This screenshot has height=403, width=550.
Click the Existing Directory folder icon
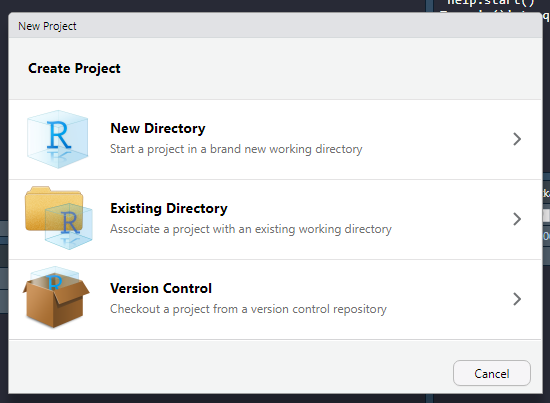(x=59, y=218)
